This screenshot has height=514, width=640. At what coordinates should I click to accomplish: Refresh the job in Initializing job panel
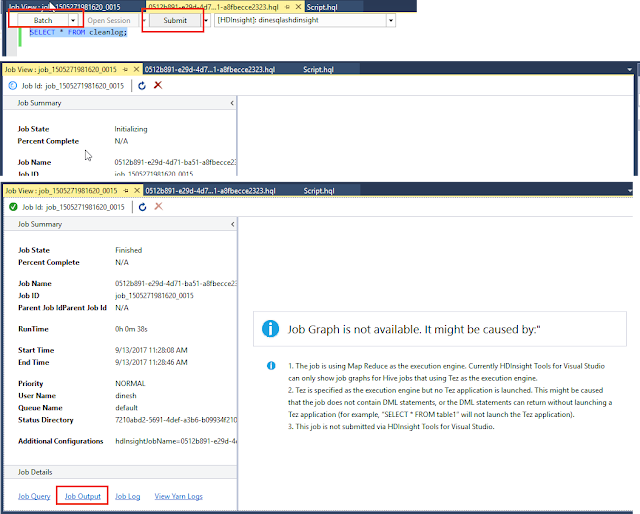tap(142, 85)
